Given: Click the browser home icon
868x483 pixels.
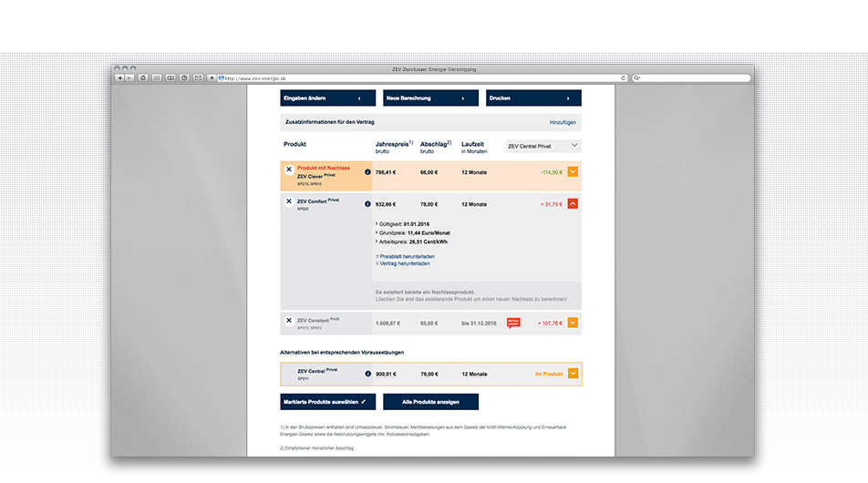Looking at the screenshot, I should [x=143, y=78].
